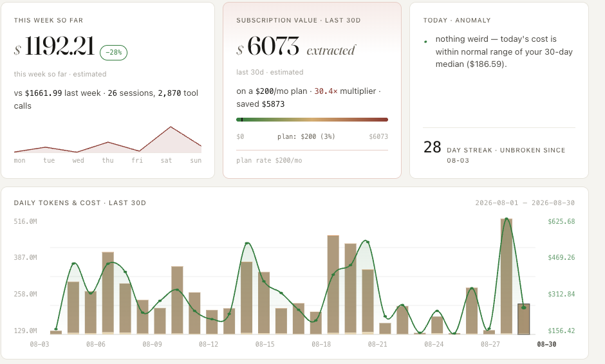Click the tallest bar in daily chart
Screen dimensions: 605x364
tap(507, 276)
